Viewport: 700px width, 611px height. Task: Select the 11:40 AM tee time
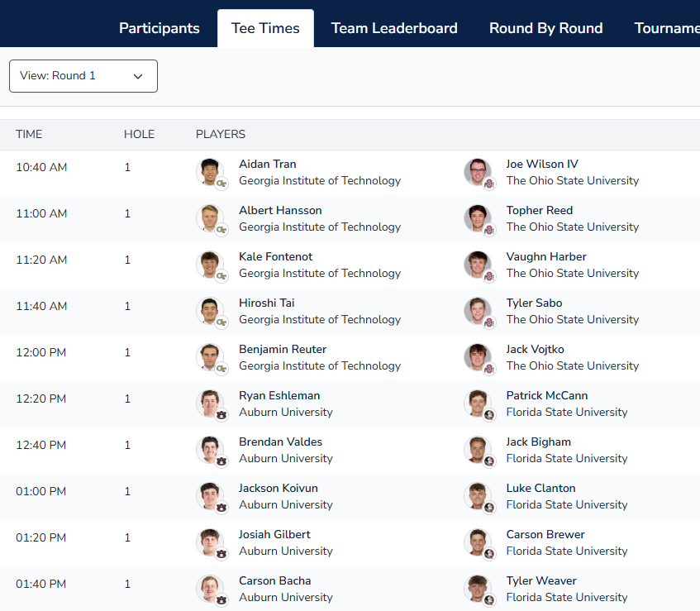[x=41, y=307]
